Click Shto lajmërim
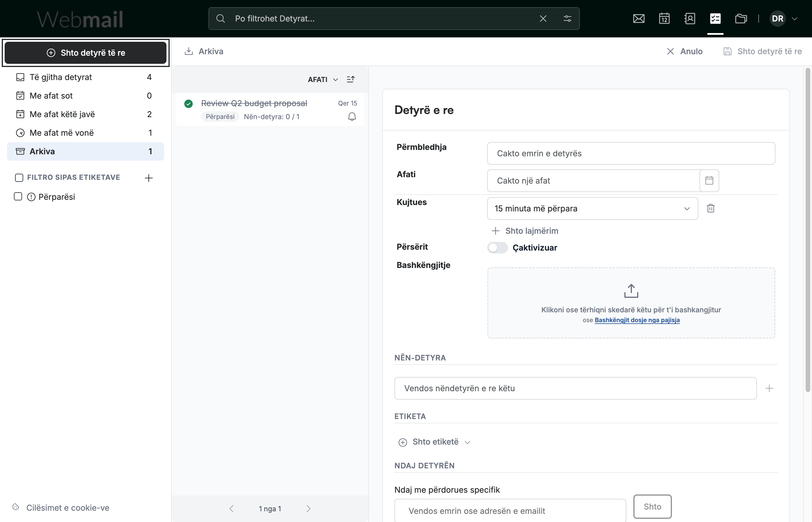This screenshot has width=812, height=522. [x=525, y=231]
